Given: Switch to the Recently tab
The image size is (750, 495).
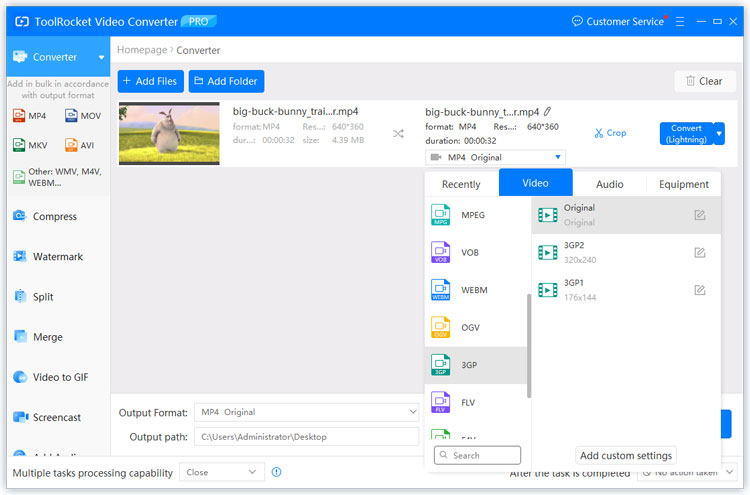Looking at the screenshot, I should click(461, 184).
